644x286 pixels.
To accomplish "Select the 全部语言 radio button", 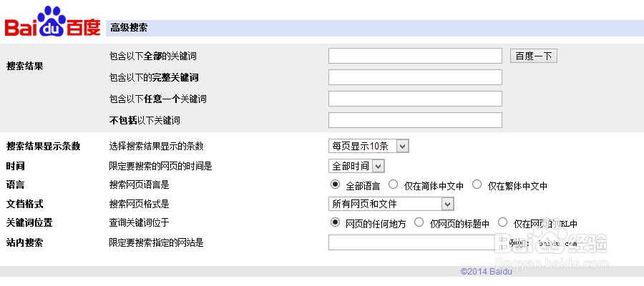I will 334,184.
